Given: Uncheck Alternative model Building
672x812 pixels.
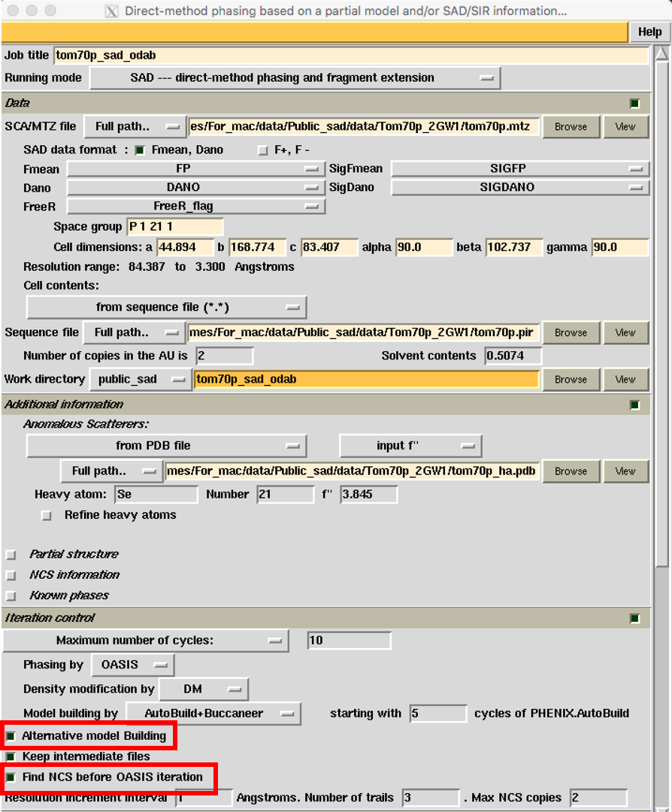Looking at the screenshot, I should click(11, 736).
